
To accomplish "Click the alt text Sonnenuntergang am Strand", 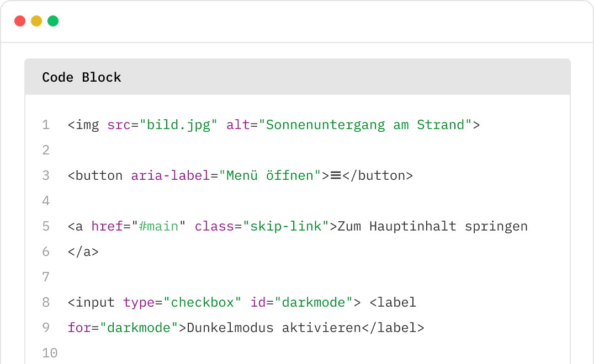I will click(365, 125).
